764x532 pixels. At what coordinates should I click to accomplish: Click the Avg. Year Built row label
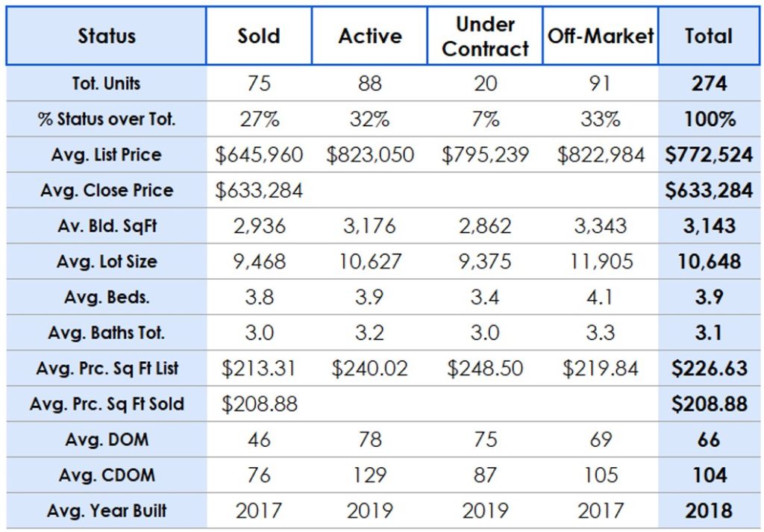click(x=107, y=511)
